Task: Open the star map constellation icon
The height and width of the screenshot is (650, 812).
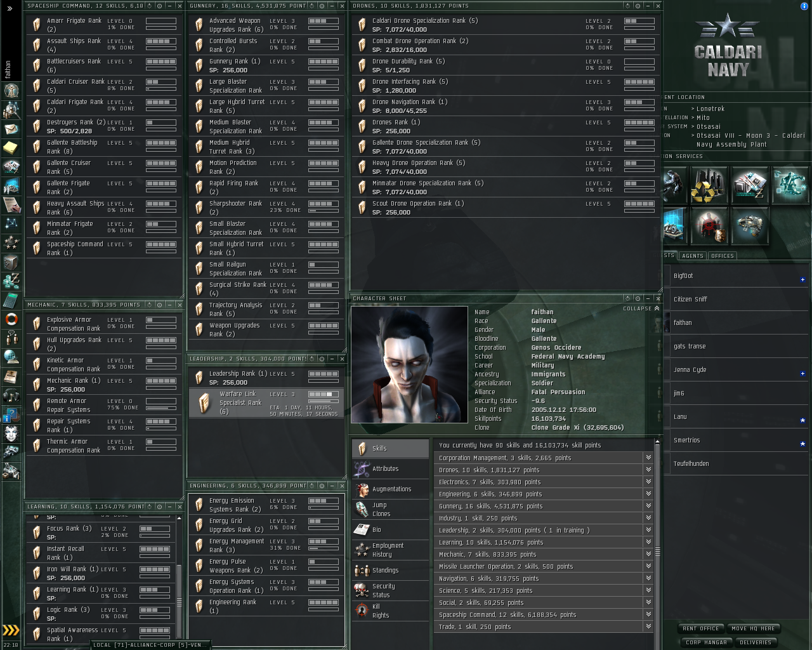Action: coord(11,223)
